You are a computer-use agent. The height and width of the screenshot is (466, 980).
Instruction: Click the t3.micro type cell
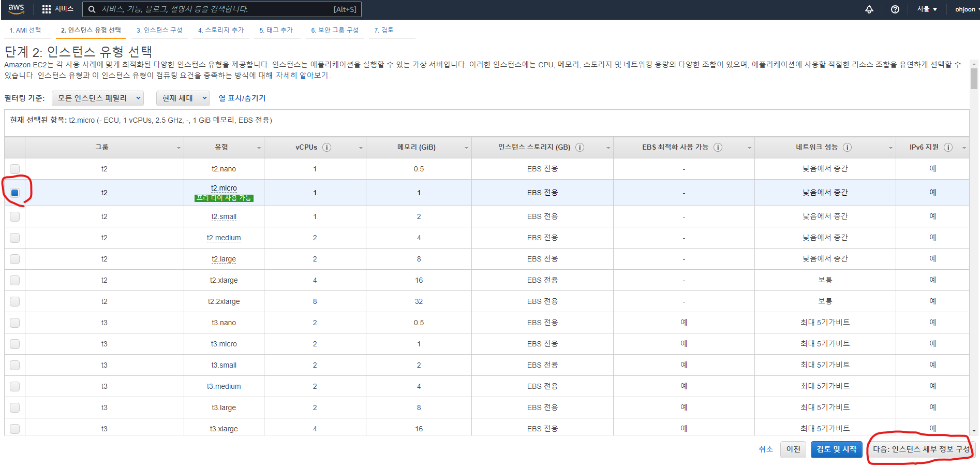click(224, 344)
